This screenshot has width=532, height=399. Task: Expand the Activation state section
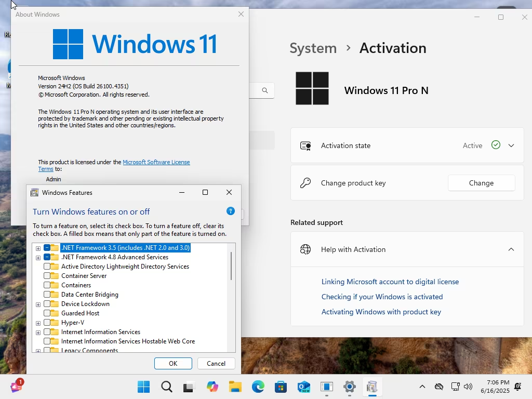click(511, 145)
